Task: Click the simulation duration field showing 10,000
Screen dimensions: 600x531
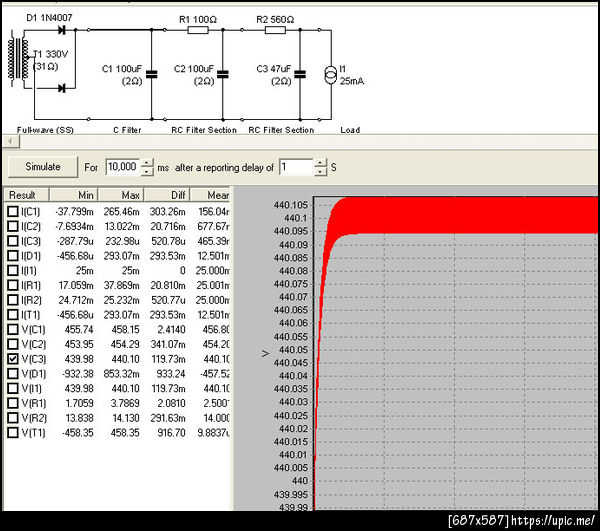Action: (122, 167)
